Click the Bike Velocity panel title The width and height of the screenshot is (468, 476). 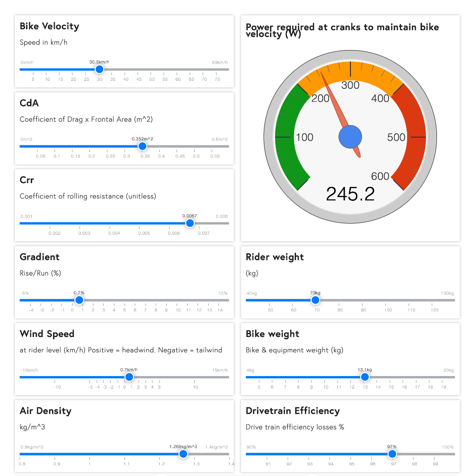point(49,26)
